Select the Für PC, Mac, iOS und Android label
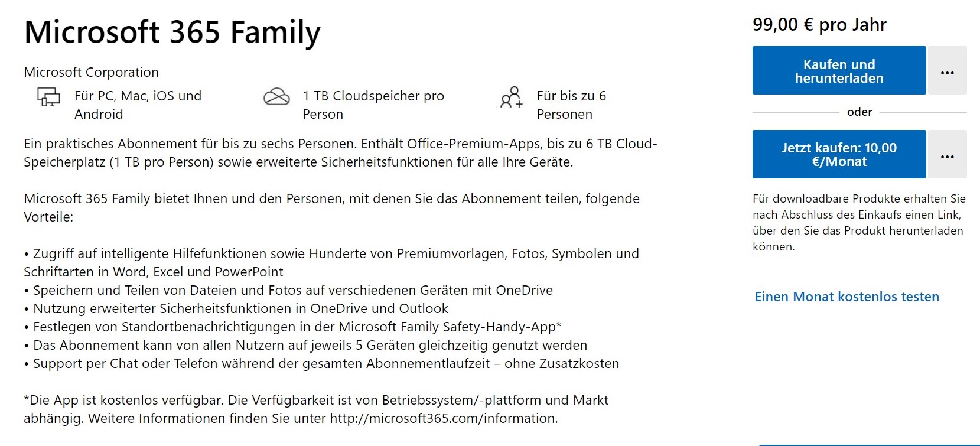The height and width of the screenshot is (446, 980). 138,105
